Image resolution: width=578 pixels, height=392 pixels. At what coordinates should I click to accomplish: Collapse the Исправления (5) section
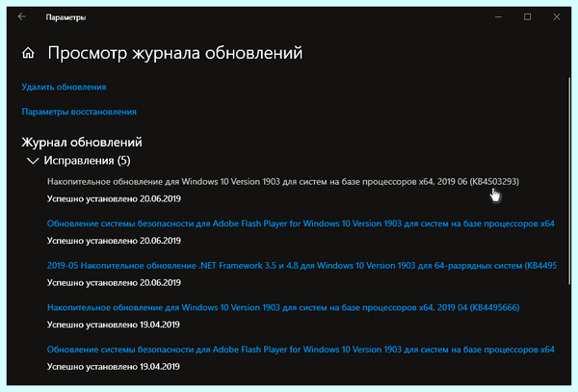pyautogui.click(x=33, y=161)
